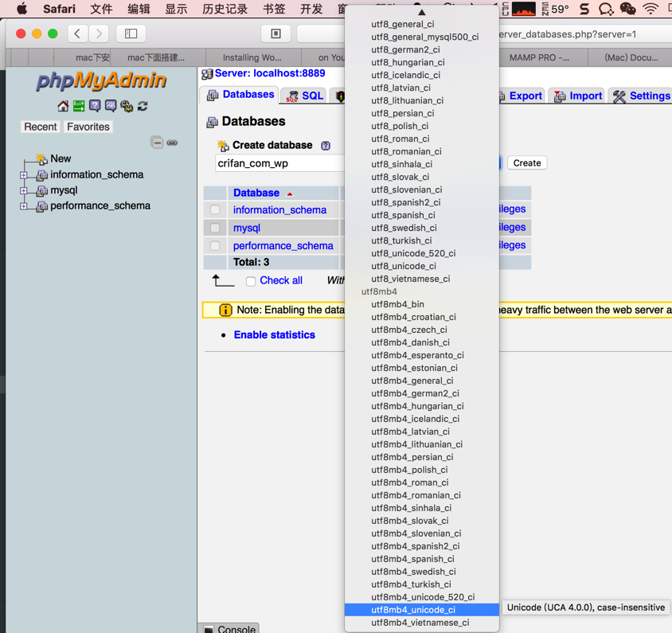672x633 pixels.
Task: Open the Console bar
Action: [x=229, y=628]
